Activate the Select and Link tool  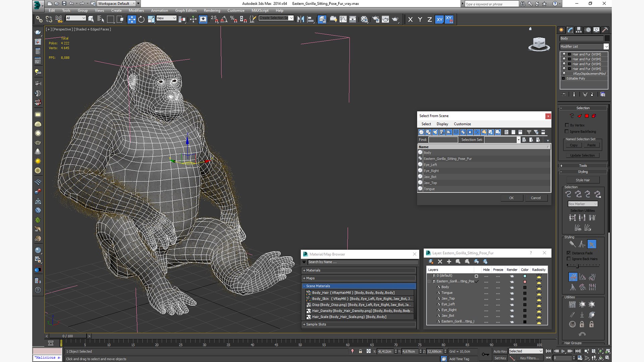pos(39,19)
